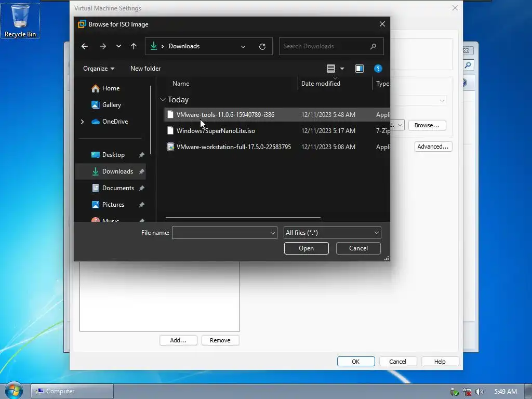Click the search magnifier icon

point(373,46)
